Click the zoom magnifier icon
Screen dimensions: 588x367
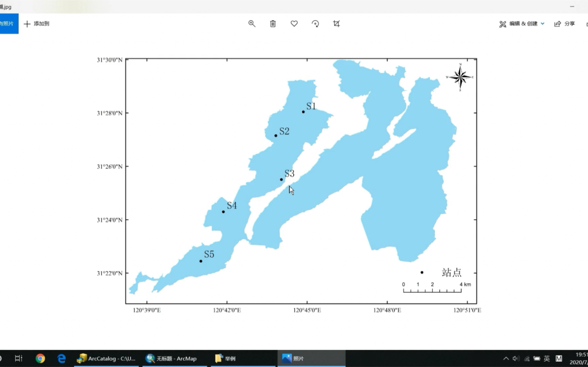252,24
